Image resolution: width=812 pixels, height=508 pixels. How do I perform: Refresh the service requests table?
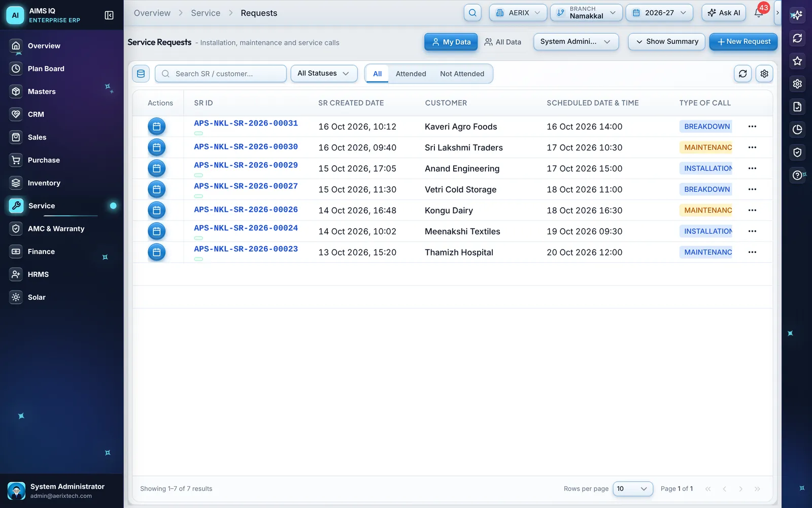pos(742,74)
